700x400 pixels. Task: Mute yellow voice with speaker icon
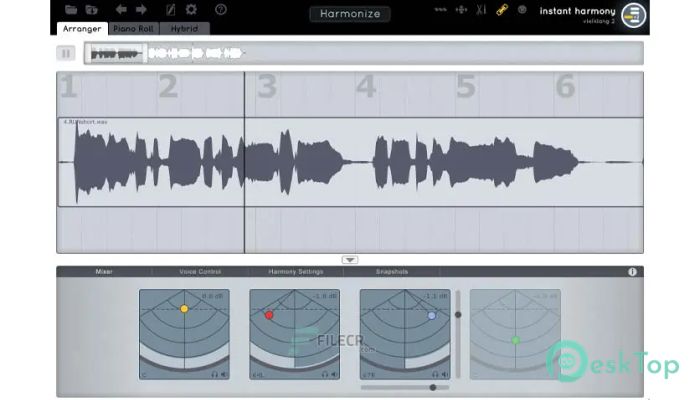tap(224, 374)
